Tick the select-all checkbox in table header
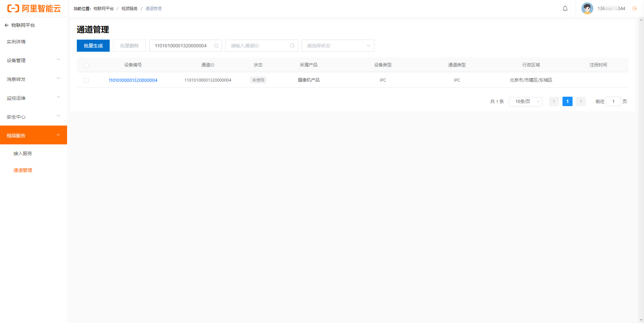The image size is (644, 323). coord(86,65)
